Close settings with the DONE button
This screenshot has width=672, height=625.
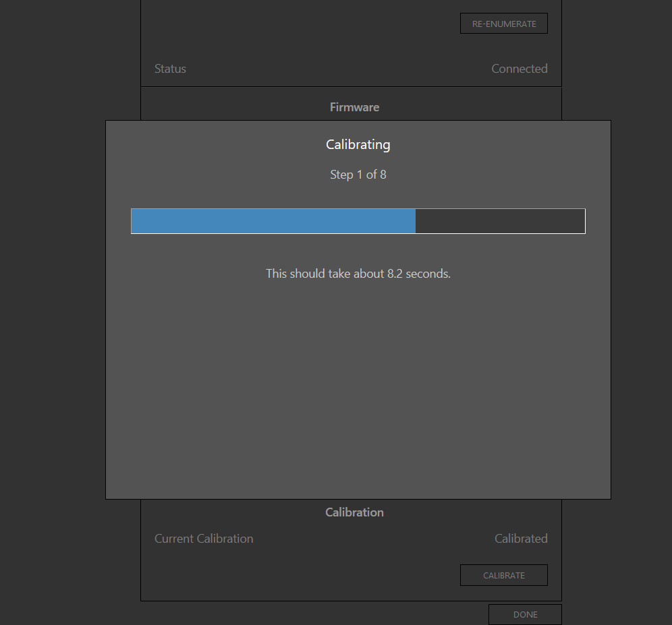tap(525, 614)
